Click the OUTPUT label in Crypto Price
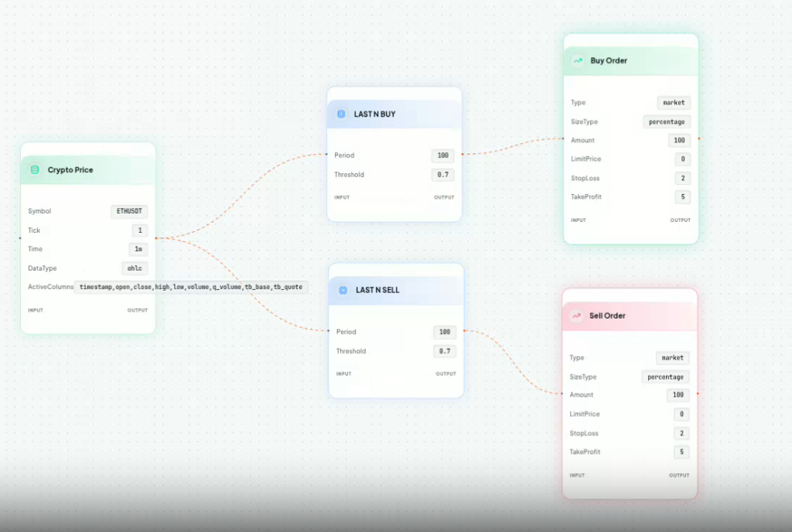The height and width of the screenshot is (532, 792). point(138,310)
